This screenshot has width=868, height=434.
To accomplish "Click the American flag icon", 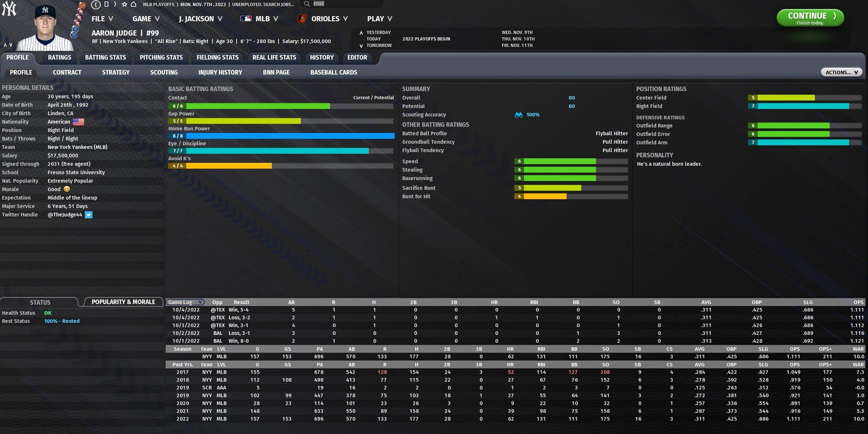I will pyautogui.click(x=79, y=122).
